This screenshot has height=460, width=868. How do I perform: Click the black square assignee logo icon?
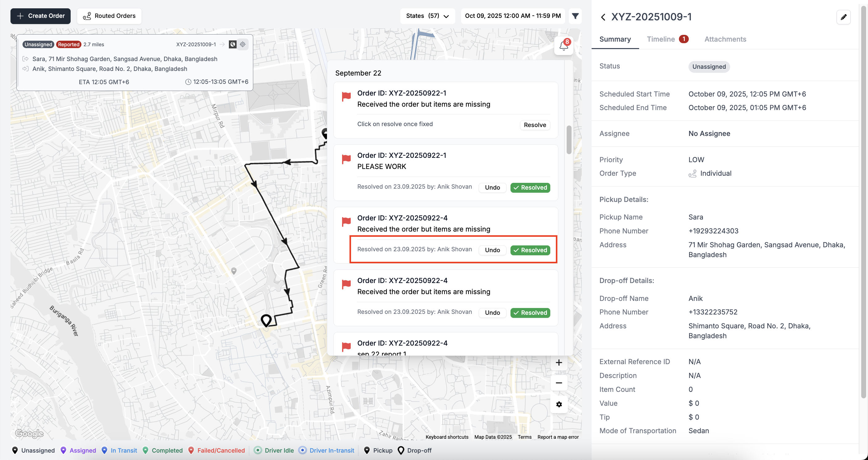coord(233,44)
